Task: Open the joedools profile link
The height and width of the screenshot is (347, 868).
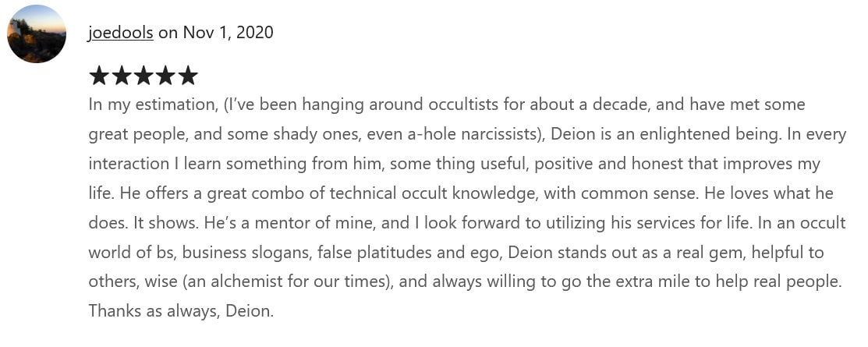Action: point(121,32)
